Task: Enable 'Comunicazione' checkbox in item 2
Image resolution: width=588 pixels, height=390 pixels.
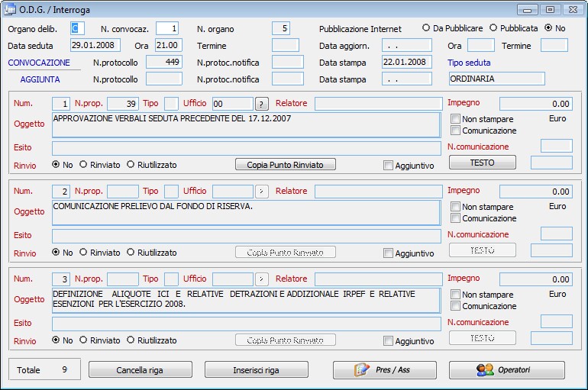Action: [x=455, y=218]
